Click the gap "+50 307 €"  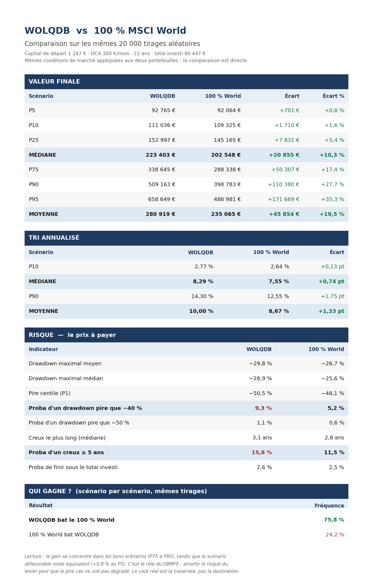(285, 170)
